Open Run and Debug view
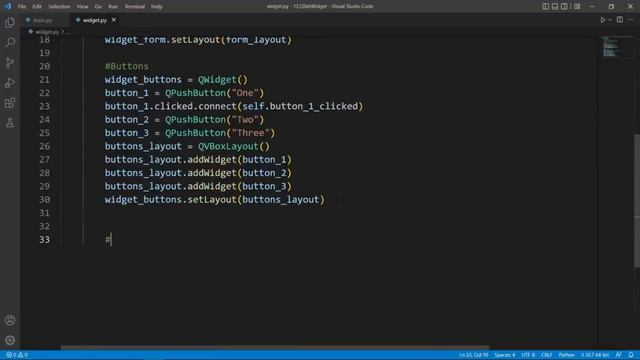640x360 pixels. click(x=10, y=82)
